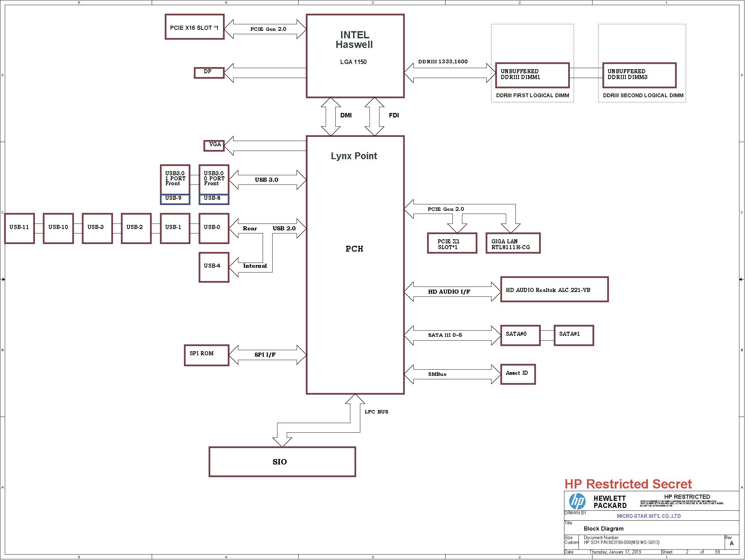Screen dimensions: 749x560
Task: Select the HP SCH P/N document number
Action: 622,543
